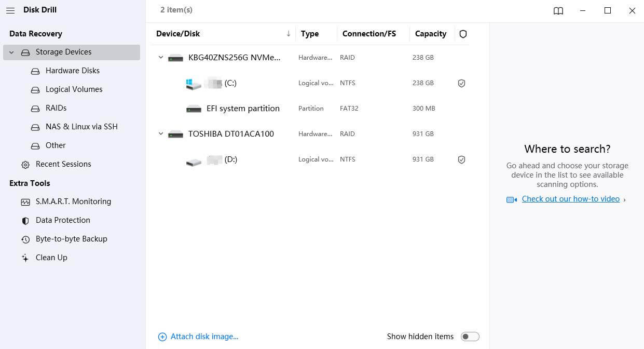The width and height of the screenshot is (644, 349).
Task: Click the shield check icon for C: volume
Action: tap(461, 83)
